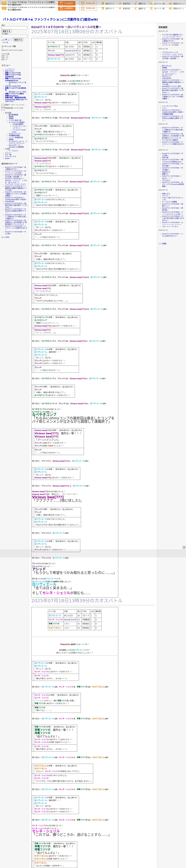Open ザ・クエスト under 企画集
Screen dimensions: 186x868
point(13,151)
